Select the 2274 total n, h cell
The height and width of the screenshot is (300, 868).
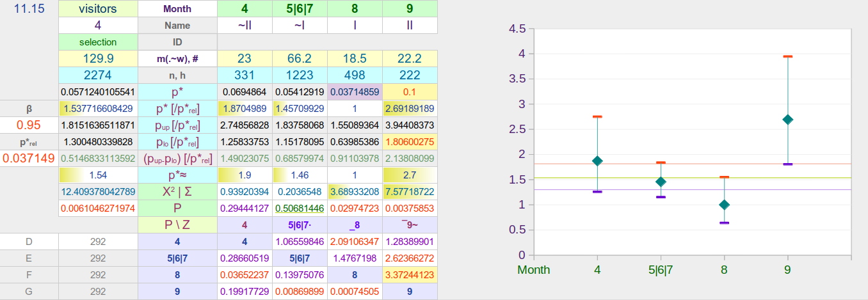pyautogui.click(x=98, y=75)
